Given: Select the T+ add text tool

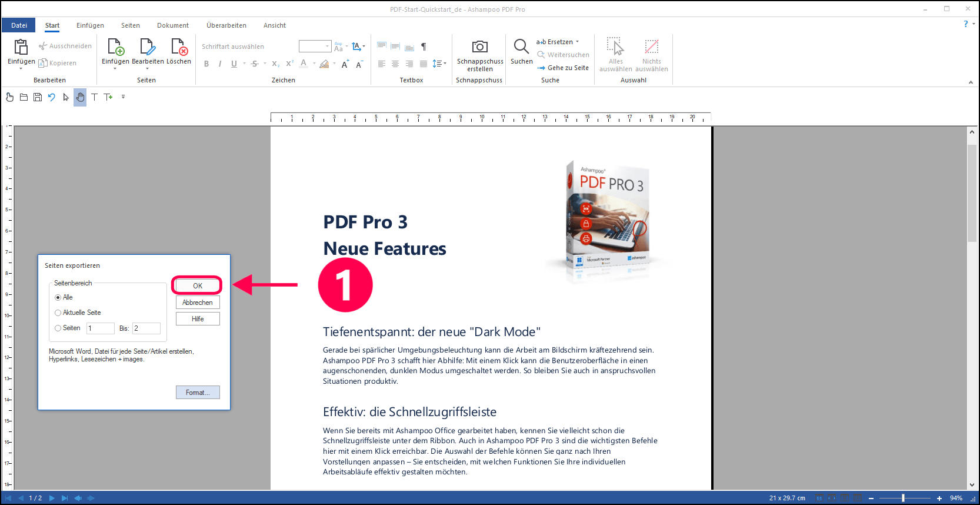Looking at the screenshot, I should (108, 97).
